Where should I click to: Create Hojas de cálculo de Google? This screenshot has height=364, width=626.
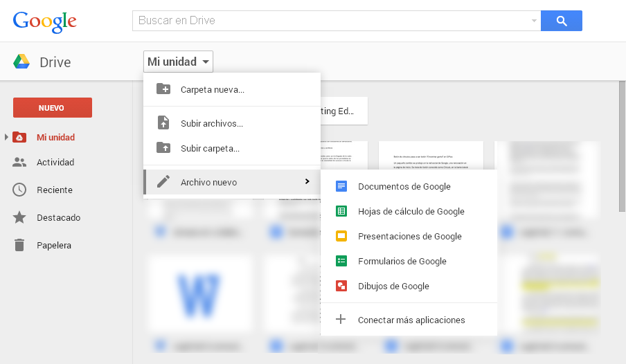tap(409, 212)
